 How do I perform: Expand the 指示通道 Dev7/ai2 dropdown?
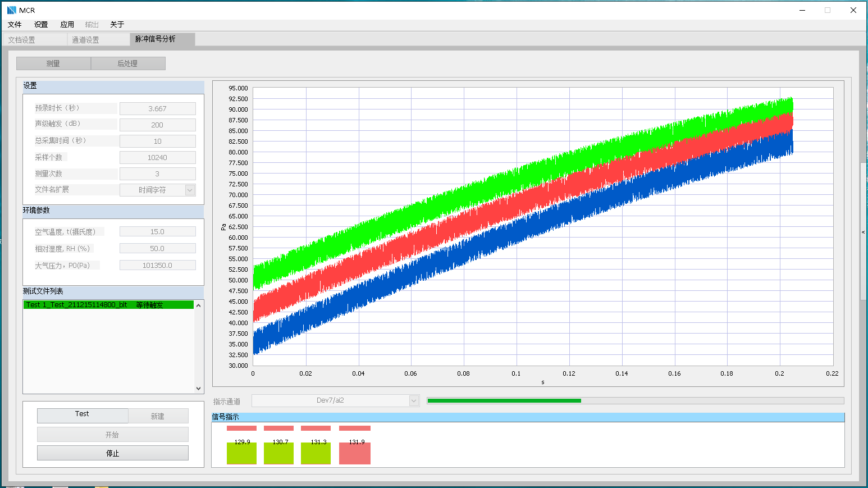point(414,401)
